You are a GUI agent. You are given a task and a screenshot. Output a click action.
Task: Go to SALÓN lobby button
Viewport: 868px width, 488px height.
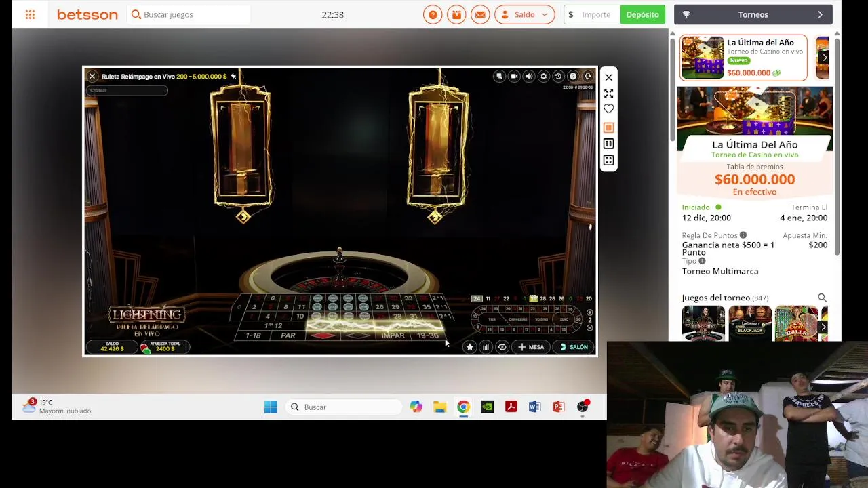tap(574, 347)
